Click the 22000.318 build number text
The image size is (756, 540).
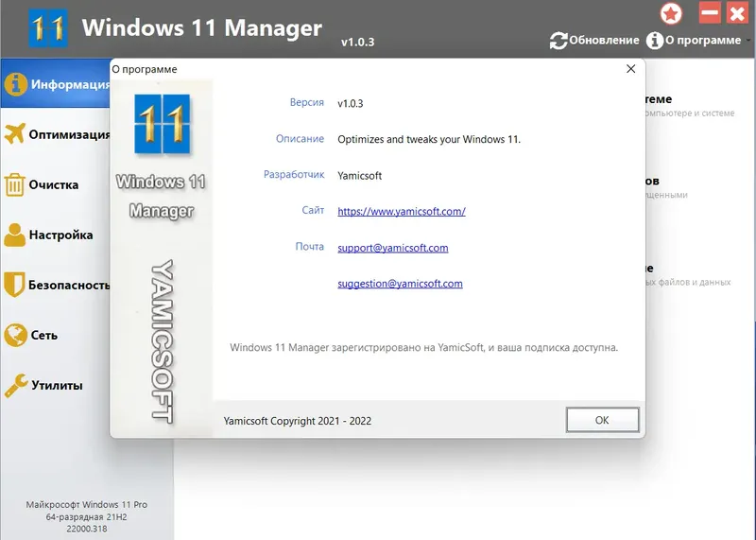[x=87, y=529]
